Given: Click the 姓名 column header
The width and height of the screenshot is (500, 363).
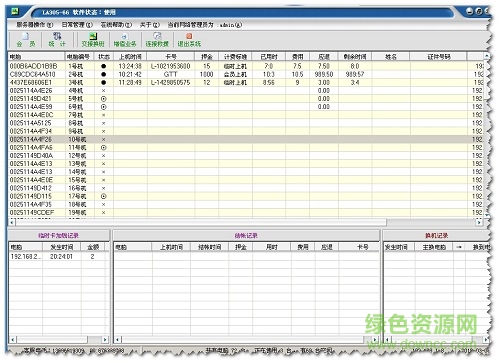Looking at the screenshot, I should click(391, 56).
